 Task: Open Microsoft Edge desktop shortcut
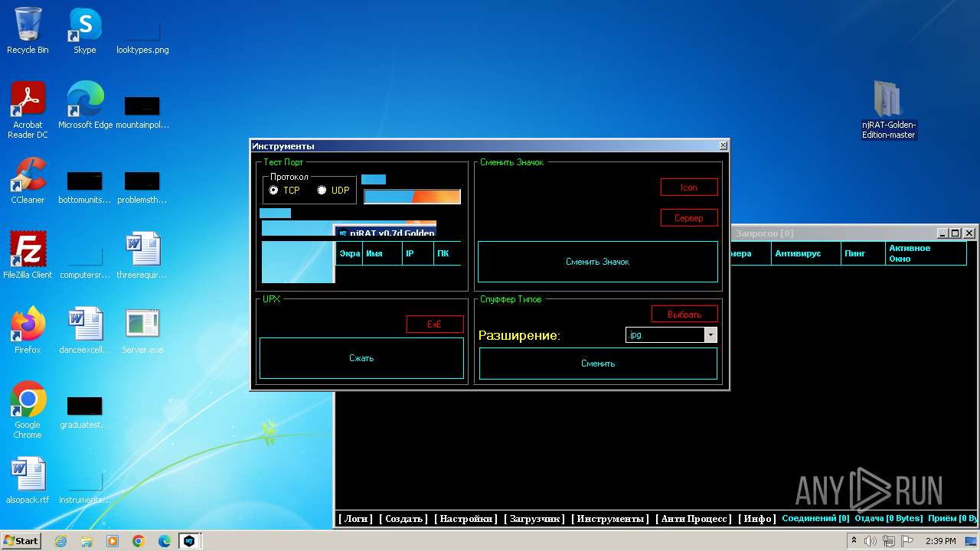click(85, 106)
